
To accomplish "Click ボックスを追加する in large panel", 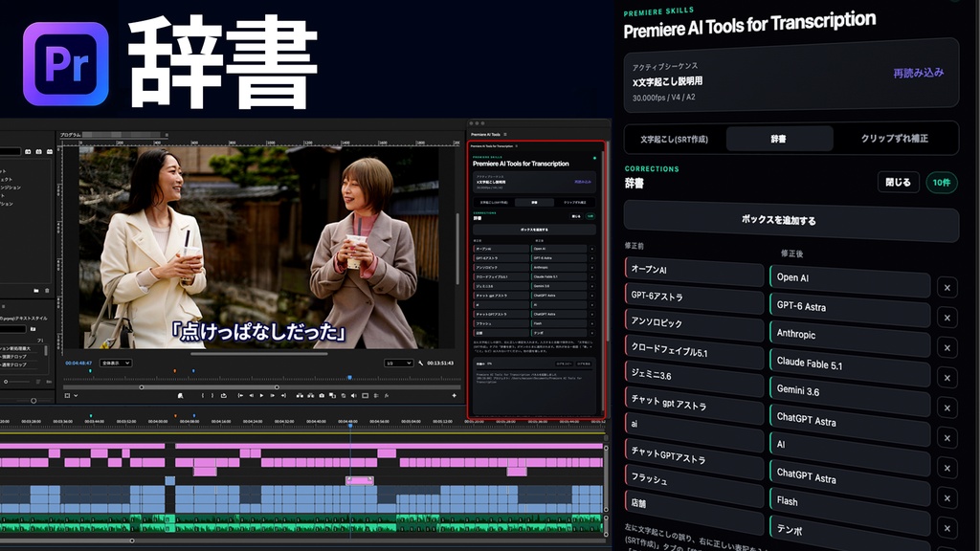I will 791,220.
